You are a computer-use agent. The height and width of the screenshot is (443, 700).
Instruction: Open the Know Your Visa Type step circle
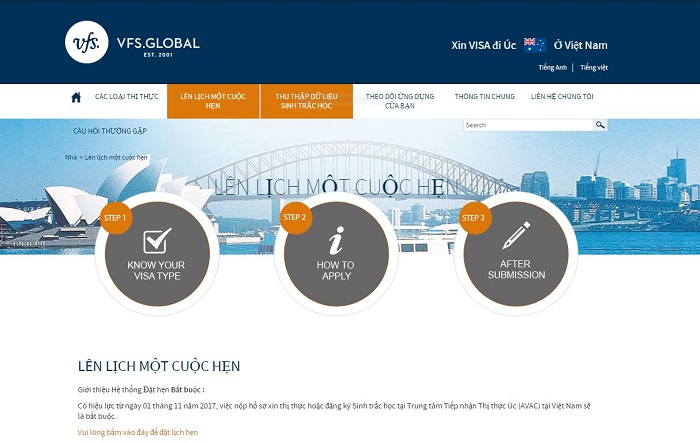(157, 254)
